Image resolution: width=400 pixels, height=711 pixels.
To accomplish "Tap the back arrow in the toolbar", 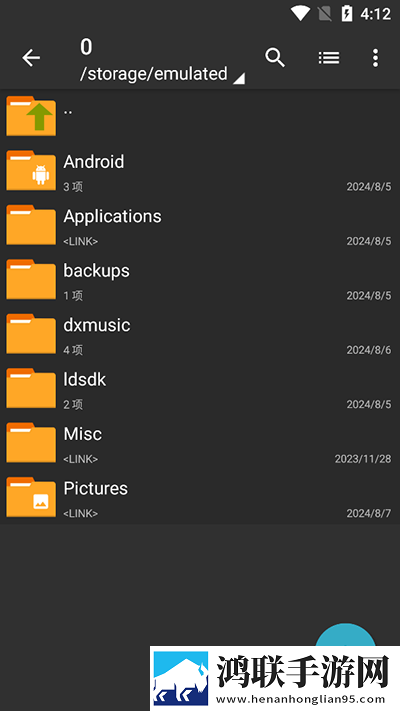I will coord(31,58).
